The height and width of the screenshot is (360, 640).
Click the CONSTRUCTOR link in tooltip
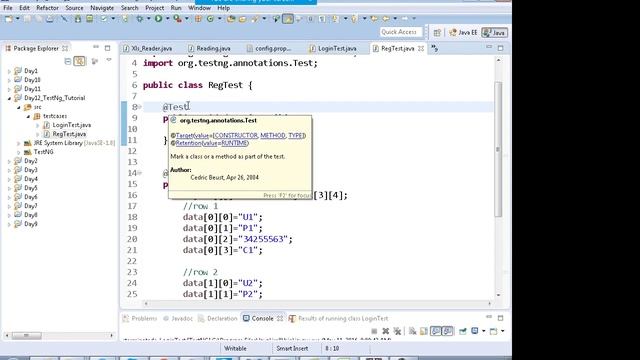236,136
